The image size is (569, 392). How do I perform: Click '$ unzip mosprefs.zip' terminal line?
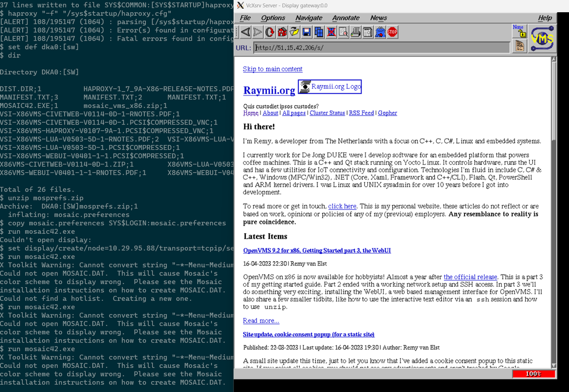(x=42, y=198)
